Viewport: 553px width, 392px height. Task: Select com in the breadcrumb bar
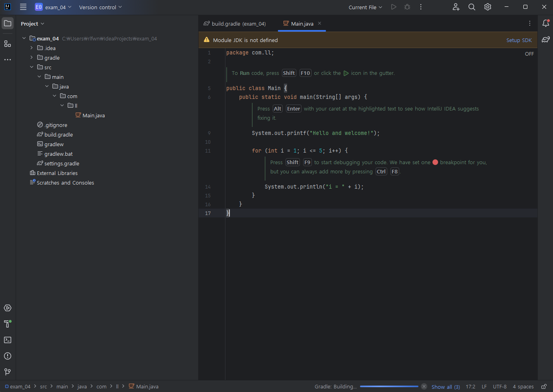(x=101, y=386)
